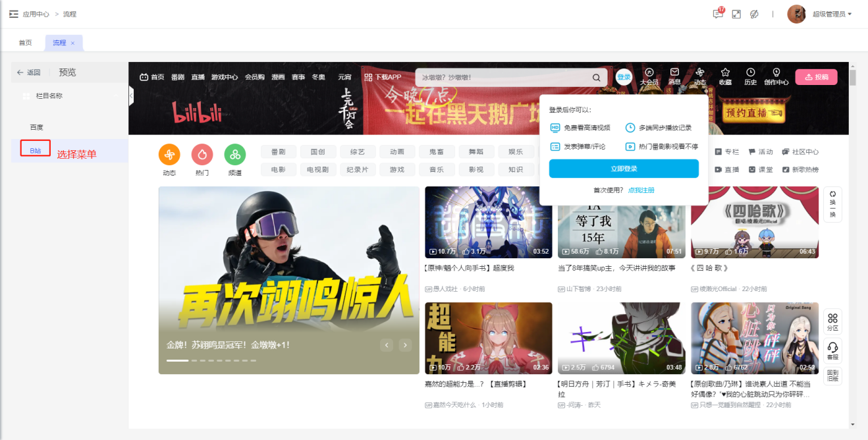Open 消息 envelope icon

[x=674, y=76]
